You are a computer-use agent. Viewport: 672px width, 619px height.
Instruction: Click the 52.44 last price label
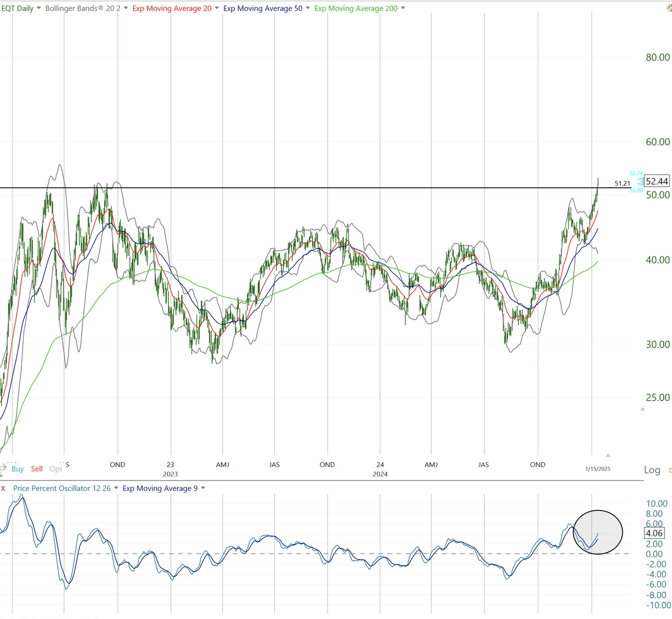[657, 181]
